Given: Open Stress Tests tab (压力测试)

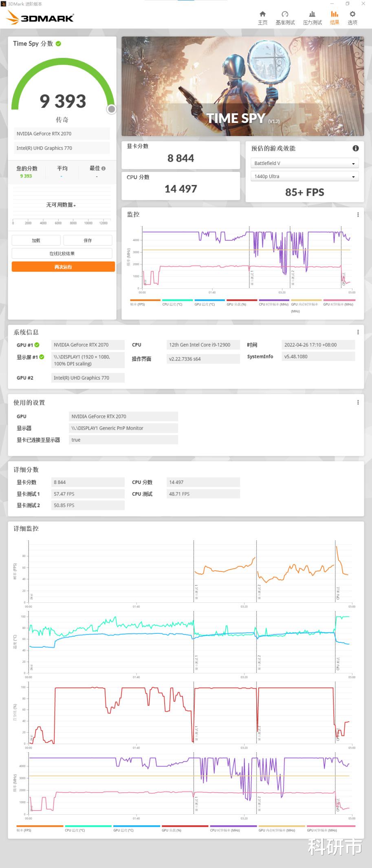Looking at the screenshot, I should point(312,18).
